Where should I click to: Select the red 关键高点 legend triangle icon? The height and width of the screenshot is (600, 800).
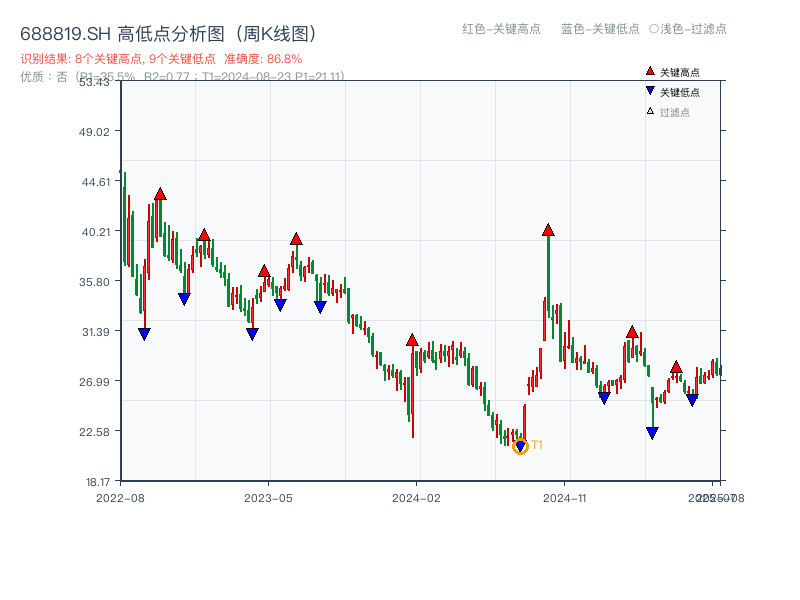coord(648,72)
